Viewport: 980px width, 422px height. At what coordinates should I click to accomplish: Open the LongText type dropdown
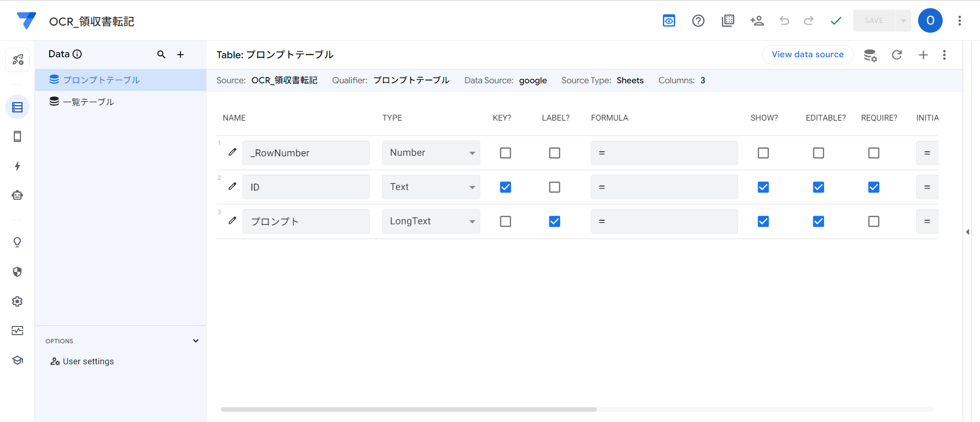[431, 221]
